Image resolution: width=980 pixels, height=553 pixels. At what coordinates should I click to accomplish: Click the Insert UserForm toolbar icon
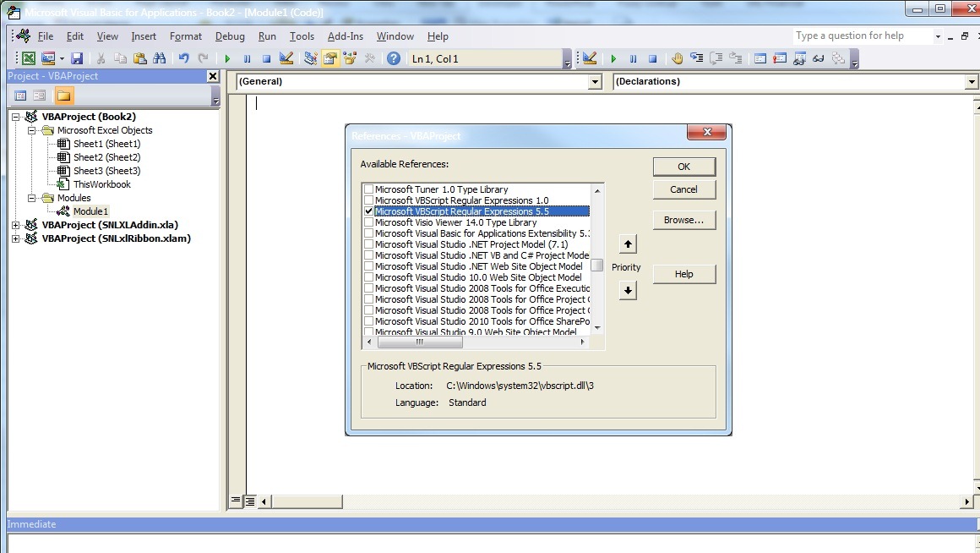[47, 59]
